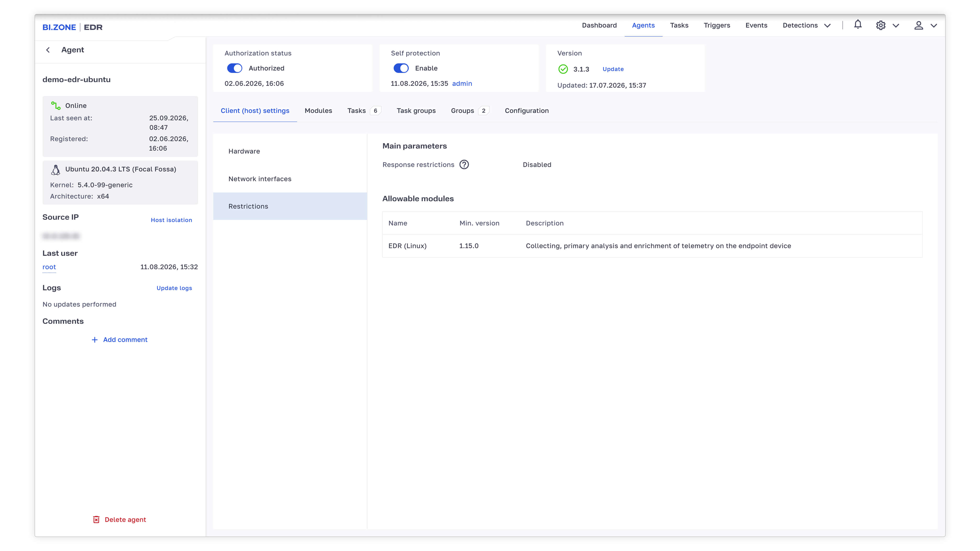Select Hardware in the settings list
This screenshot has height=551, width=980.
pyautogui.click(x=290, y=152)
